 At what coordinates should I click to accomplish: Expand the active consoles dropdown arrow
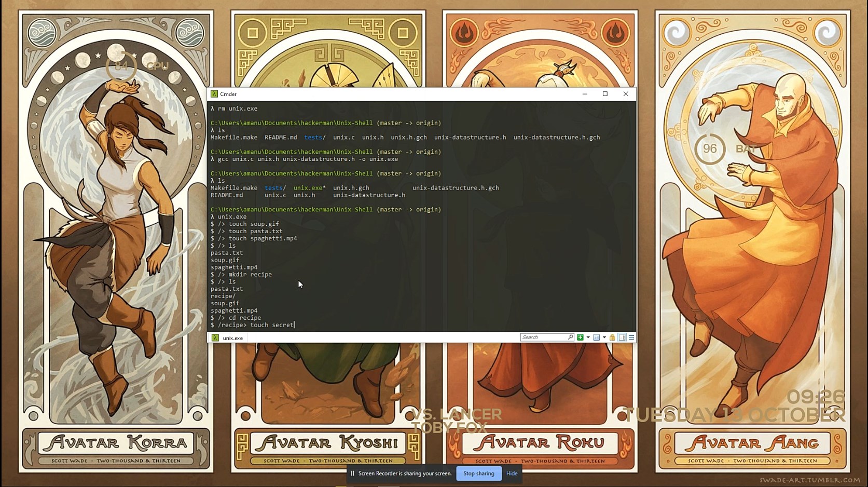click(x=604, y=337)
